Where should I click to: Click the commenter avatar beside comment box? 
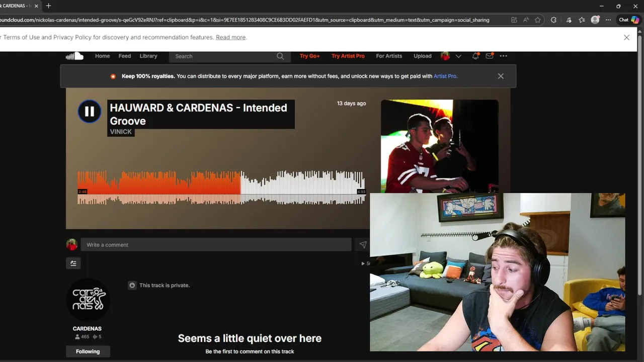coord(72,245)
